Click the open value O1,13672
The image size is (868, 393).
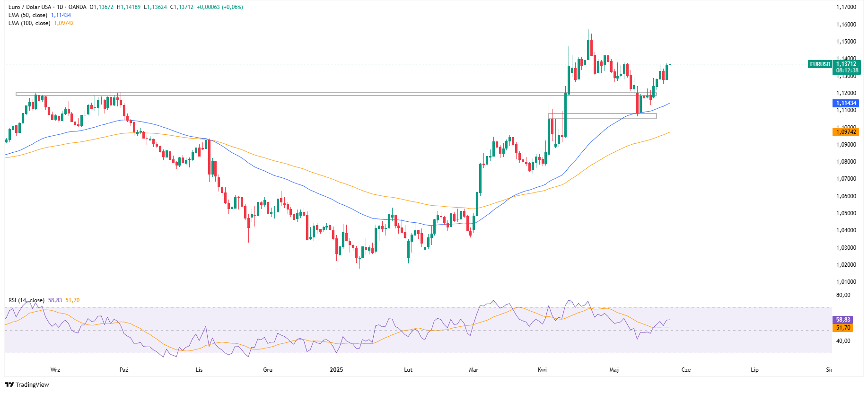(102, 7)
